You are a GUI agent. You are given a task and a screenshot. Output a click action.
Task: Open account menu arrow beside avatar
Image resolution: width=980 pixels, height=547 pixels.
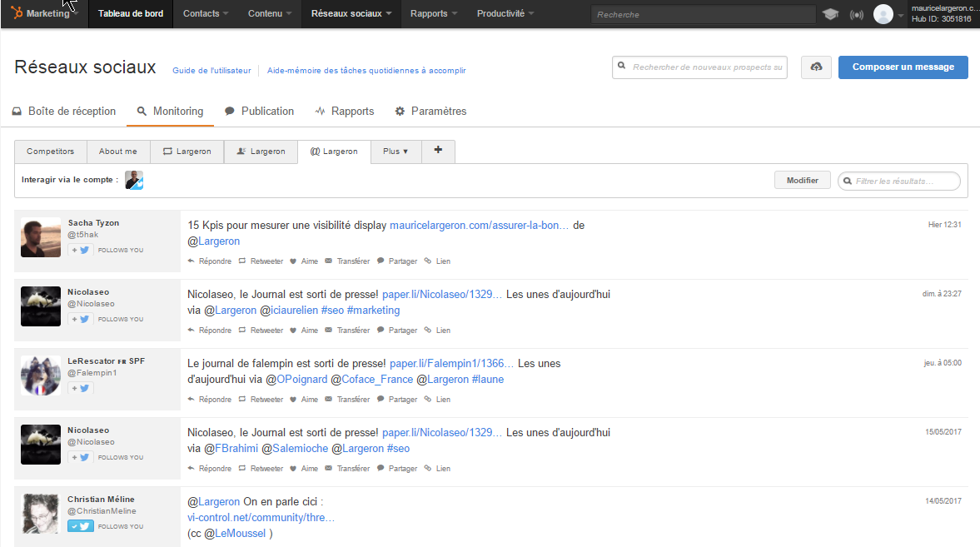(x=901, y=16)
